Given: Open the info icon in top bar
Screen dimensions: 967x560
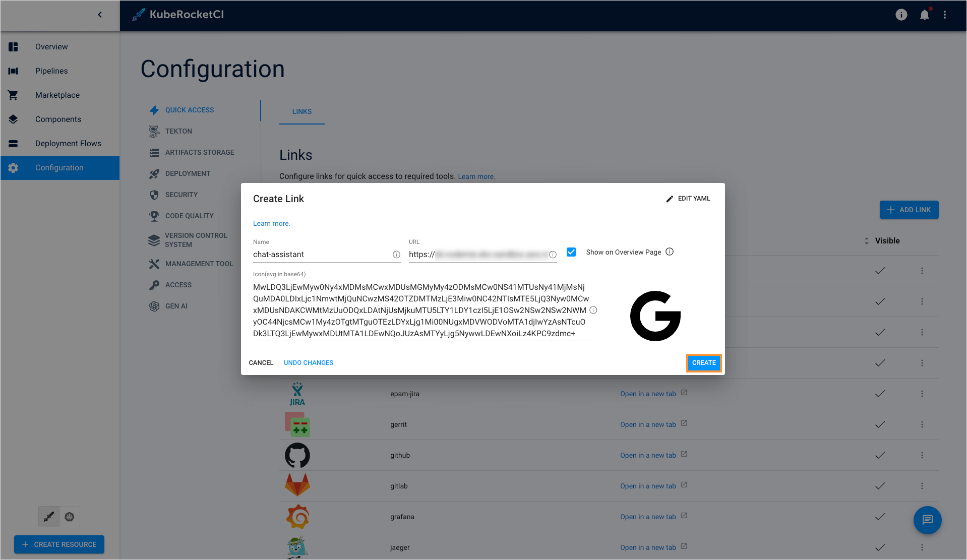Looking at the screenshot, I should point(901,15).
